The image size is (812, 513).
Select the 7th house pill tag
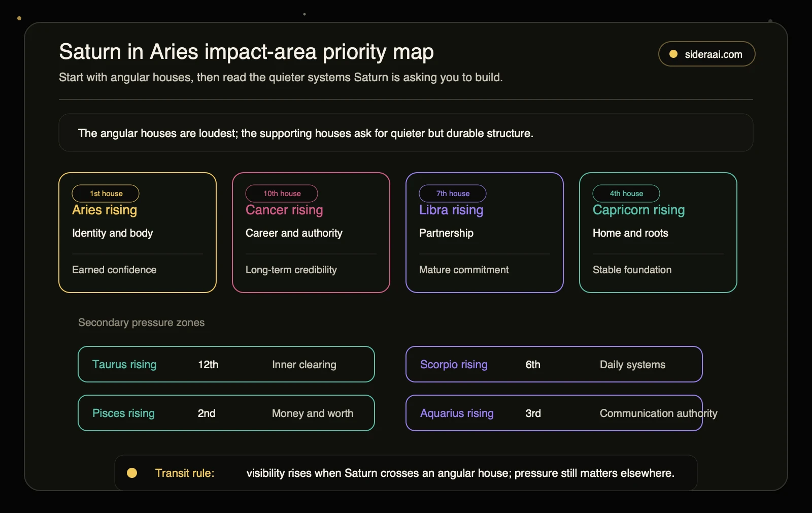[453, 194]
